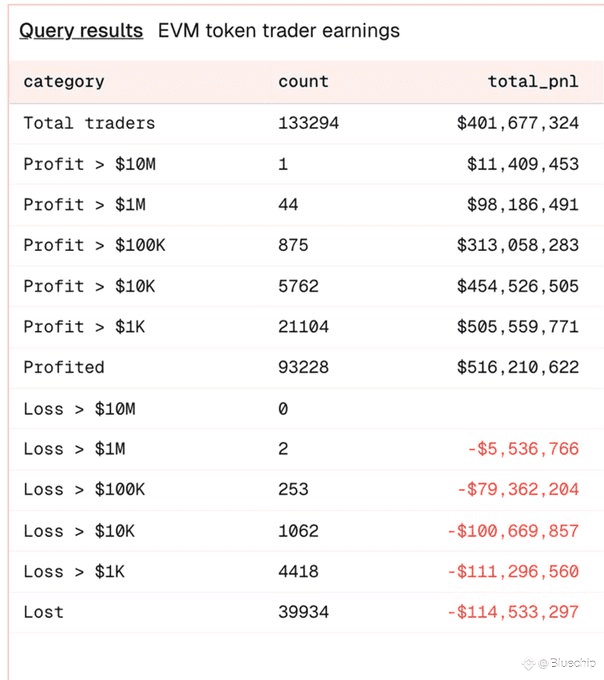The width and height of the screenshot is (604, 680).
Task: Select the Loss > $100K category cell
Action: tap(84, 490)
